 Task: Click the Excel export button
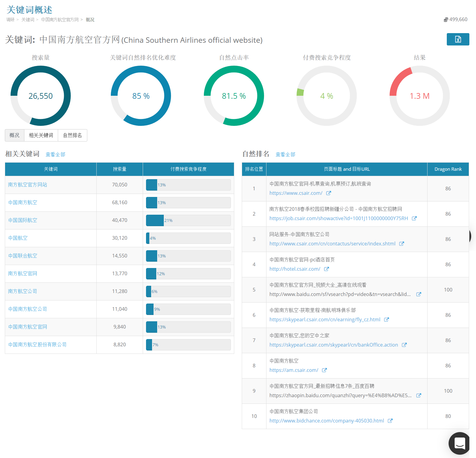(458, 39)
